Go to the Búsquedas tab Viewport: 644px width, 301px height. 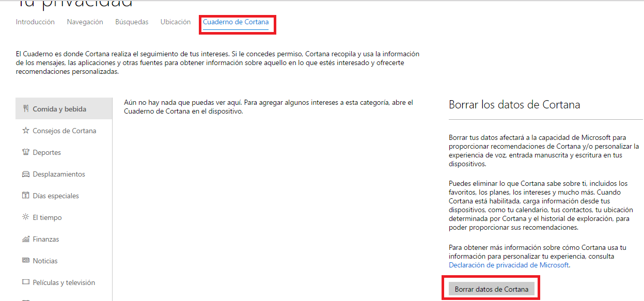pos(132,22)
